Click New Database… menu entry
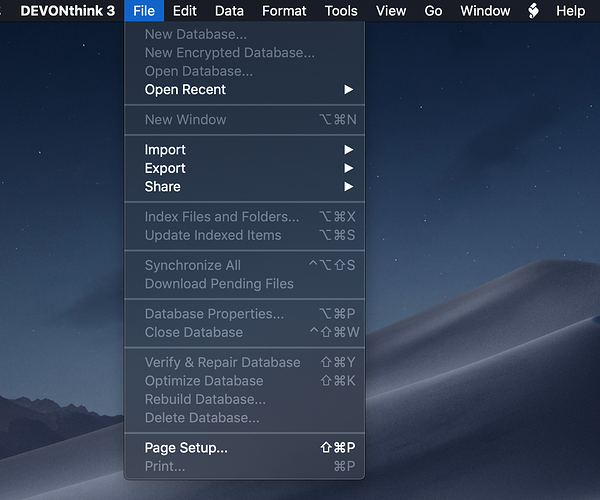 245,34
